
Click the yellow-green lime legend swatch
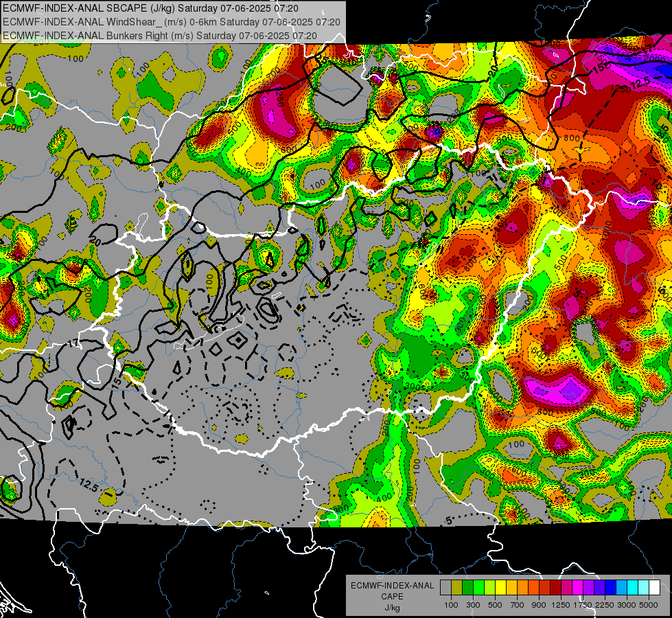pos(490,588)
